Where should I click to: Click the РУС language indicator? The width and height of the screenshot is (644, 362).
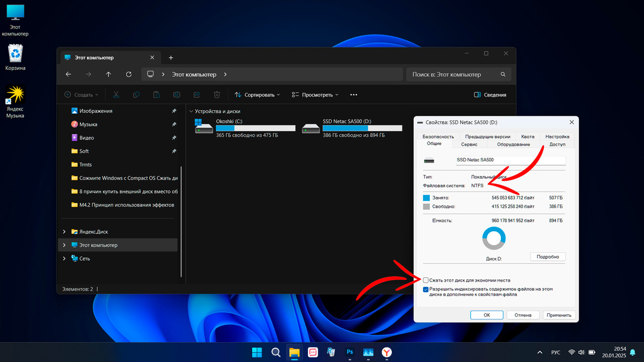(x=556, y=352)
